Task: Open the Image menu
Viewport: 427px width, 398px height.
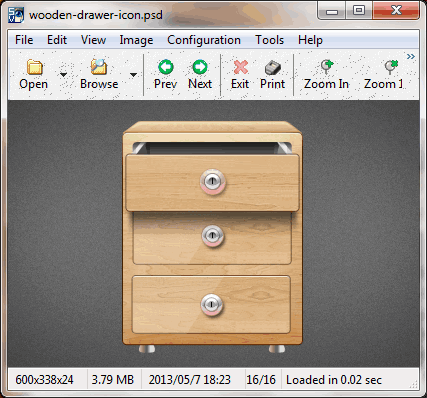Action: click(136, 40)
